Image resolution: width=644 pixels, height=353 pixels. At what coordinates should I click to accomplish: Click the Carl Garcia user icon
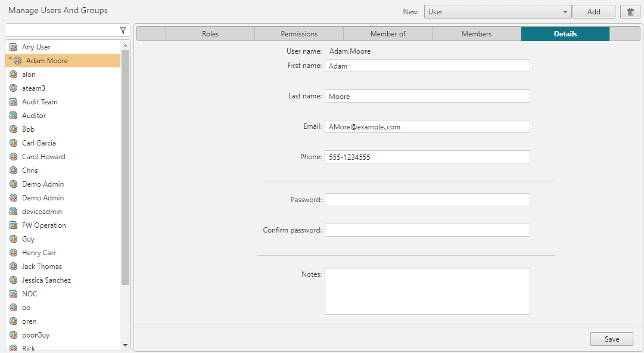click(x=14, y=143)
